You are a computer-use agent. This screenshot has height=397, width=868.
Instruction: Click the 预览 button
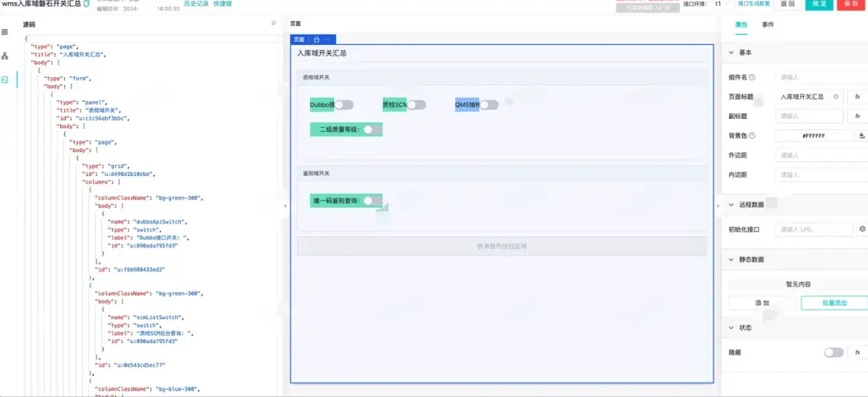pos(819,4)
